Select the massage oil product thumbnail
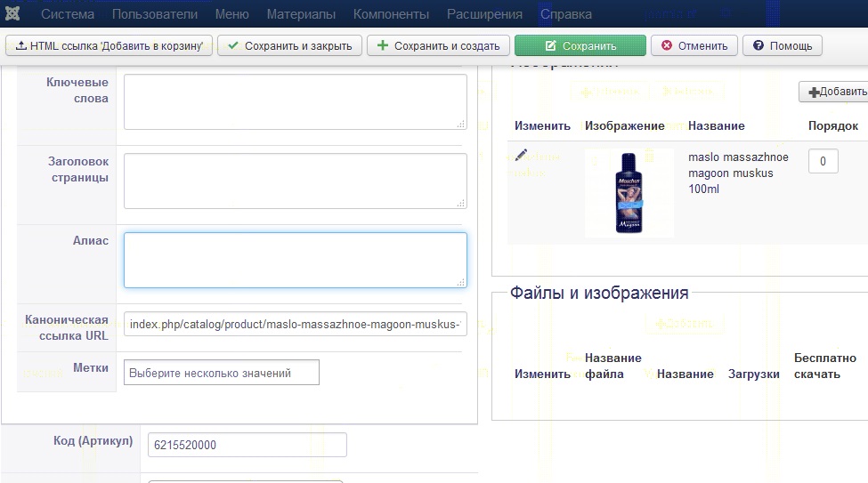 [x=629, y=192]
